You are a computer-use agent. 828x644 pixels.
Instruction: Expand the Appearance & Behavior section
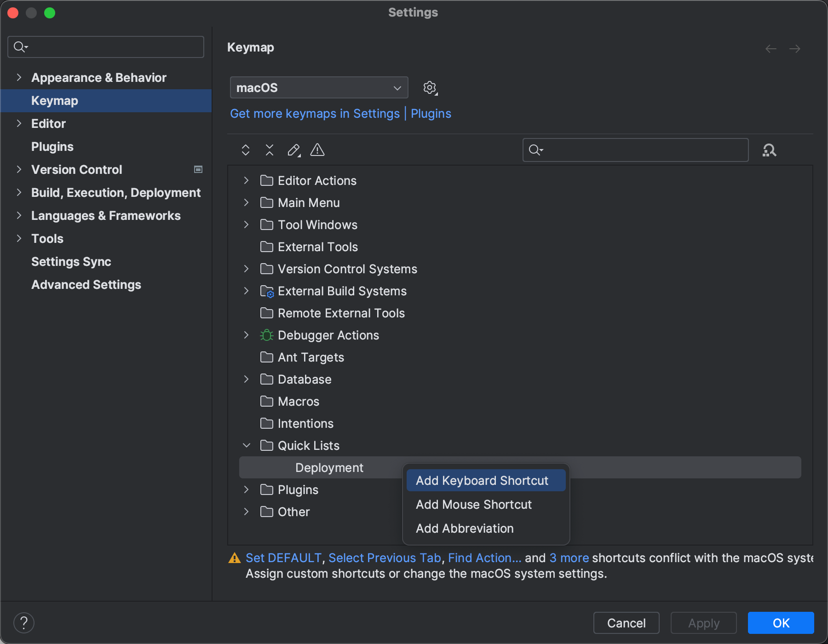point(18,77)
